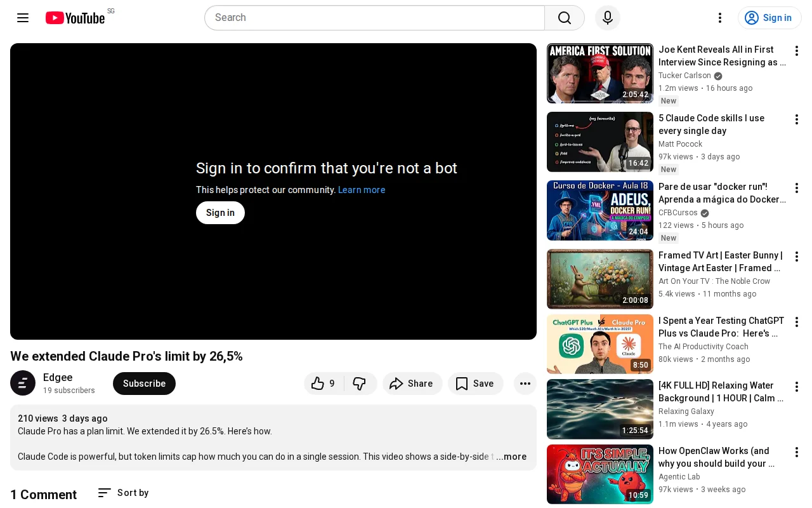Click 'Relaxing Galaxy' channel name

(x=686, y=411)
